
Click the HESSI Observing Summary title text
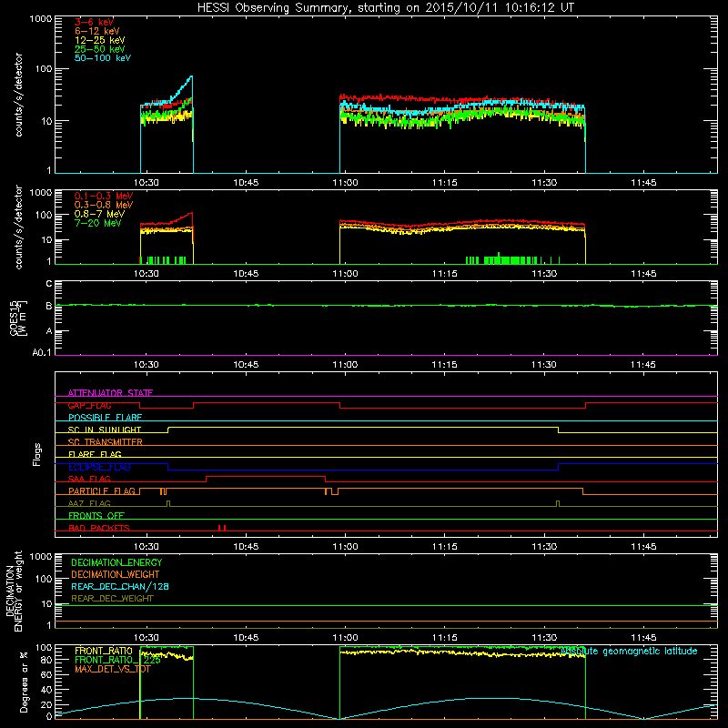pyautogui.click(x=386, y=8)
